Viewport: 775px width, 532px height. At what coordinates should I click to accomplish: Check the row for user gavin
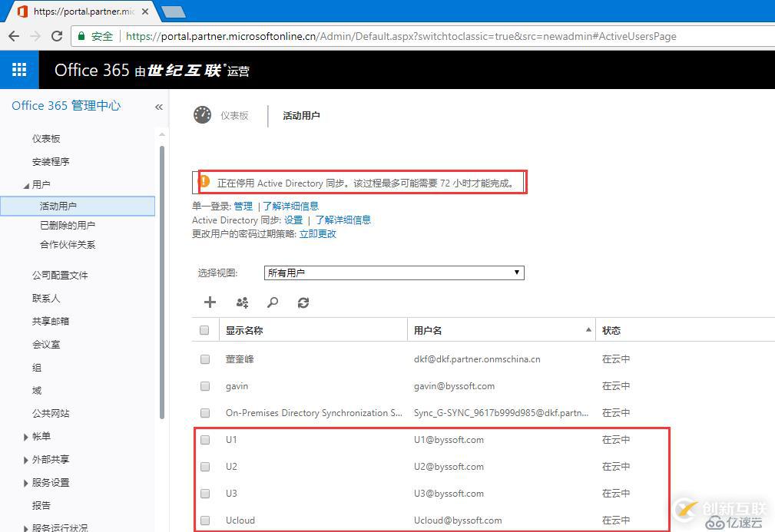click(x=204, y=386)
